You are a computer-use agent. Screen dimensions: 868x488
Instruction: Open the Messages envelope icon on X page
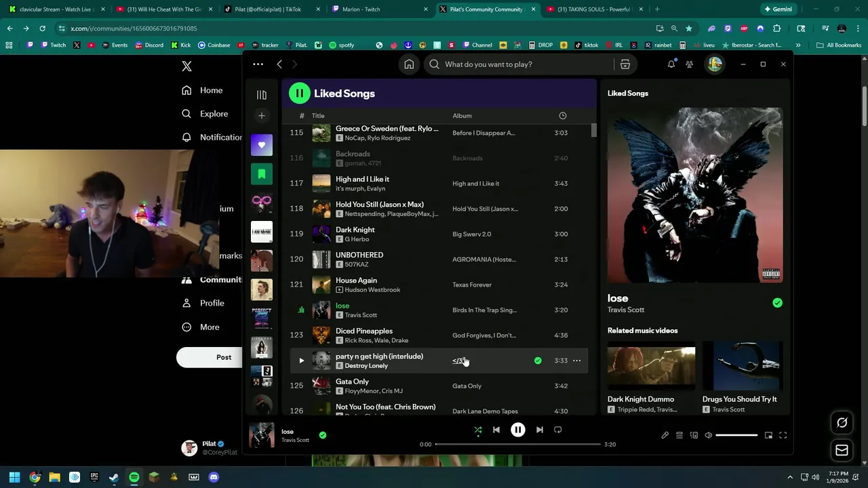[x=842, y=450]
